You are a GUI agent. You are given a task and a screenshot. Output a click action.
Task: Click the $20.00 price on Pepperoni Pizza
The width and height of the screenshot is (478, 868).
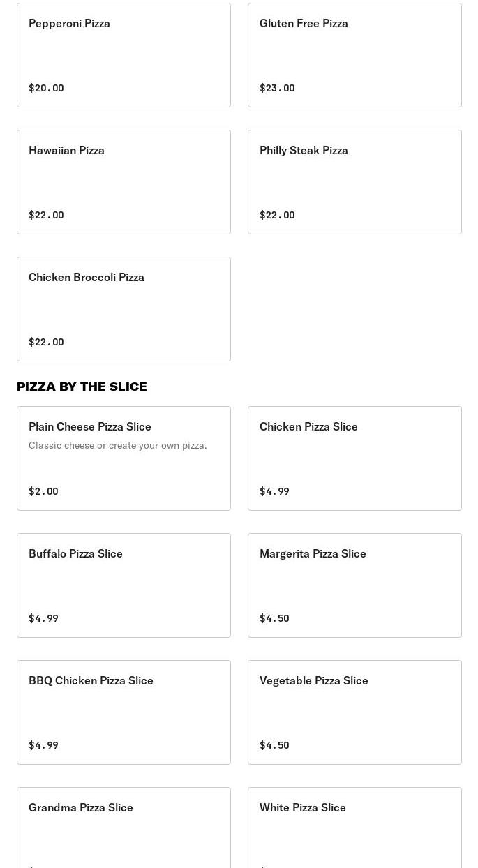coord(46,88)
